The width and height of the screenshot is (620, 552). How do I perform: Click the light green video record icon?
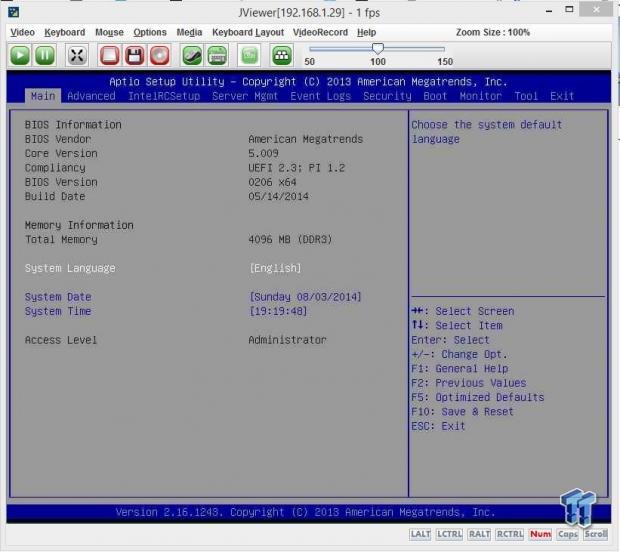point(249,55)
